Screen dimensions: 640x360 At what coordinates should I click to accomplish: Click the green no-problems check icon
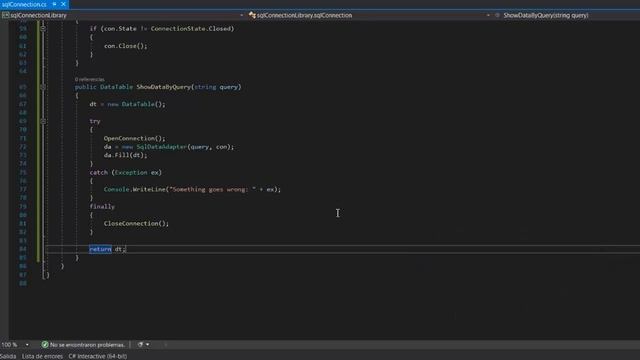click(x=45, y=344)
